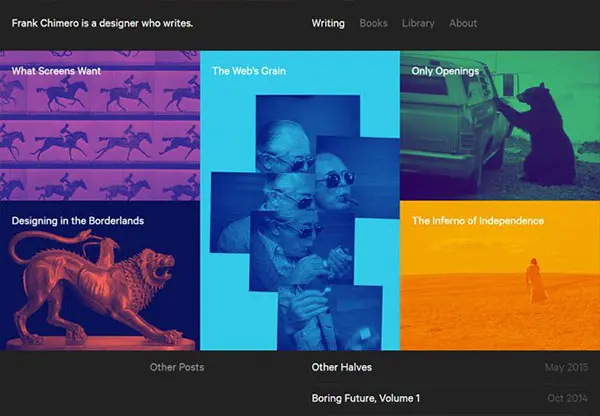This screenshot has width=600, height=416.
Task: Open the Library page
Action: (418, 23)
